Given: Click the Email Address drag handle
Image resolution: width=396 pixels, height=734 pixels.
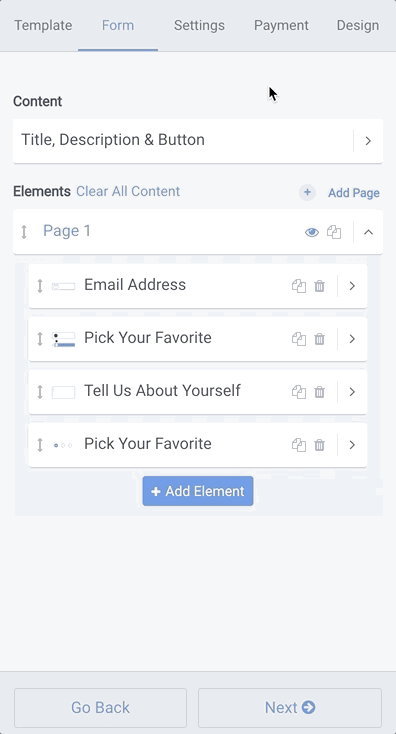Looking at the screenshot, I should pyautogui.click(x=40, y=286).
